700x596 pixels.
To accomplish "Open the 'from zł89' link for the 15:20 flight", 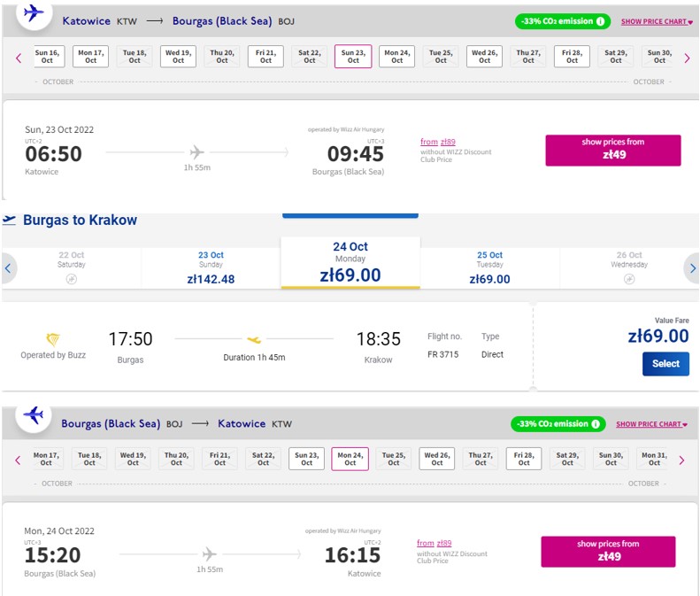I will [x=434, y=543].
